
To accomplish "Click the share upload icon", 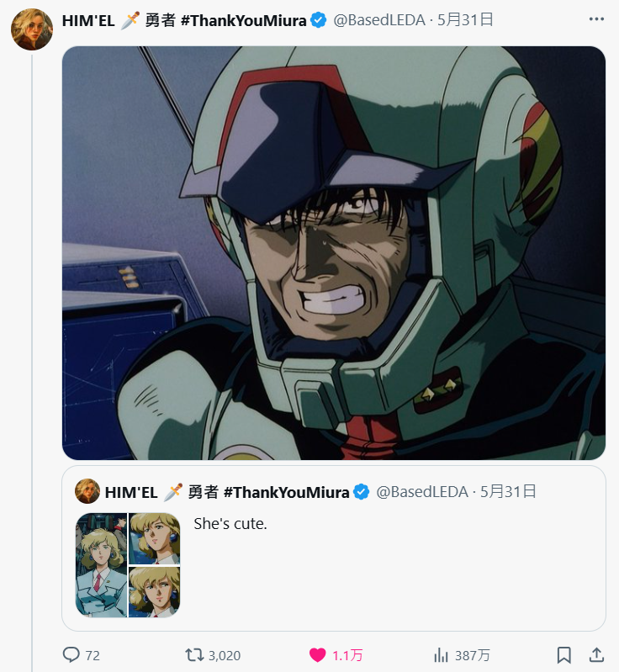I will [595, 654].
